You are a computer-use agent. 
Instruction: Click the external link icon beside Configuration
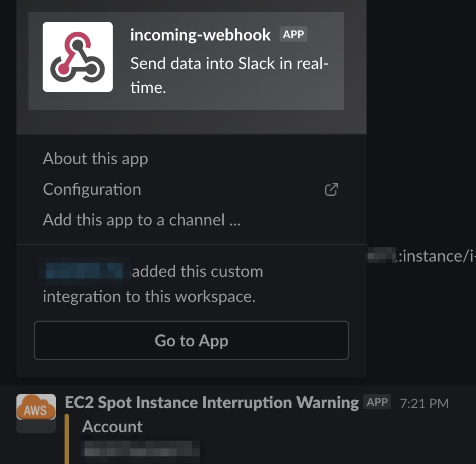click(331, 189)
